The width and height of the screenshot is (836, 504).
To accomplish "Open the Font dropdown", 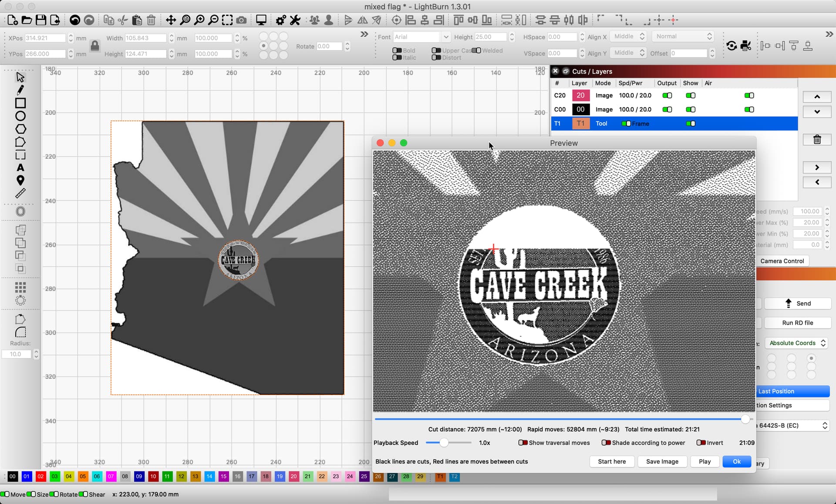I will (421, 37).
